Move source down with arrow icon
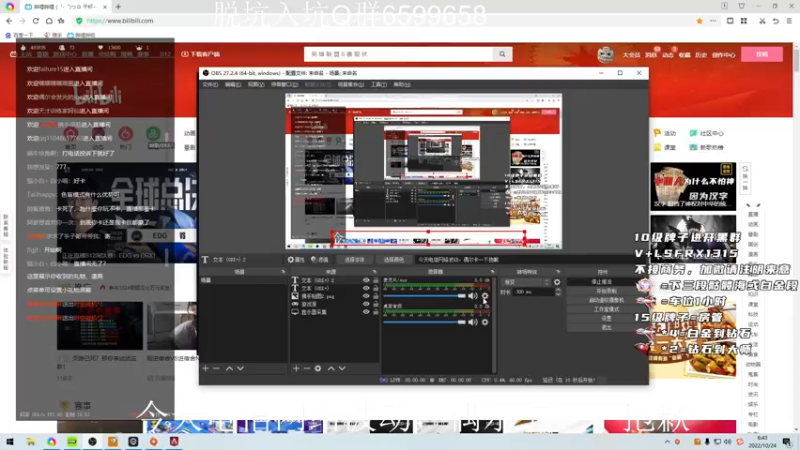The height and width of the screenshot is (450, 800). [342, 368]
